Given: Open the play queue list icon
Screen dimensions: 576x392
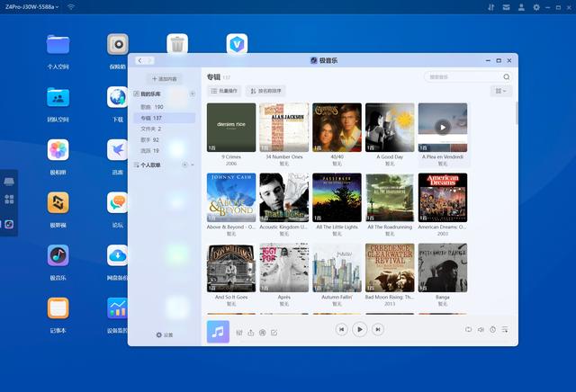Looking at the screenshot, I should (x=505, y=330).
